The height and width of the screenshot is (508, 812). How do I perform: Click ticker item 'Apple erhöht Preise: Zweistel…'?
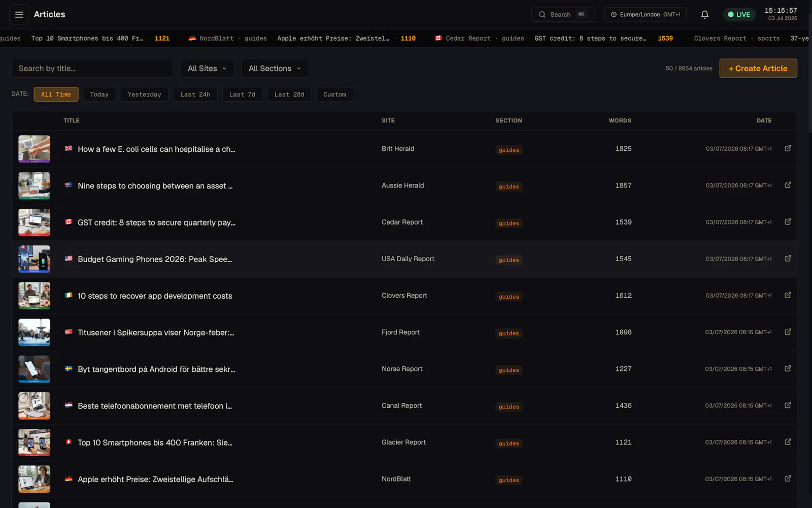[333, 39]
